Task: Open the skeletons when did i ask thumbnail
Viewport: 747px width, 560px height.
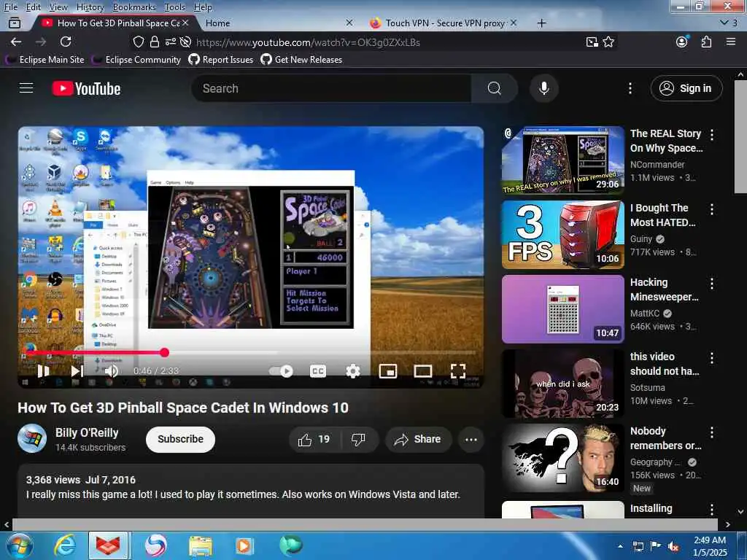Action: pos(563,384)
